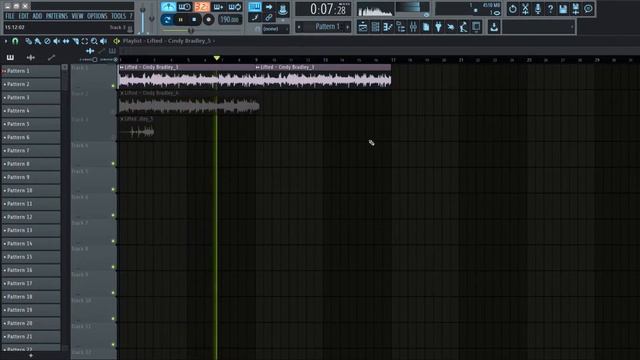
Task: Select the Playback speaker tool in Playlist
Action: coord(104,41)
